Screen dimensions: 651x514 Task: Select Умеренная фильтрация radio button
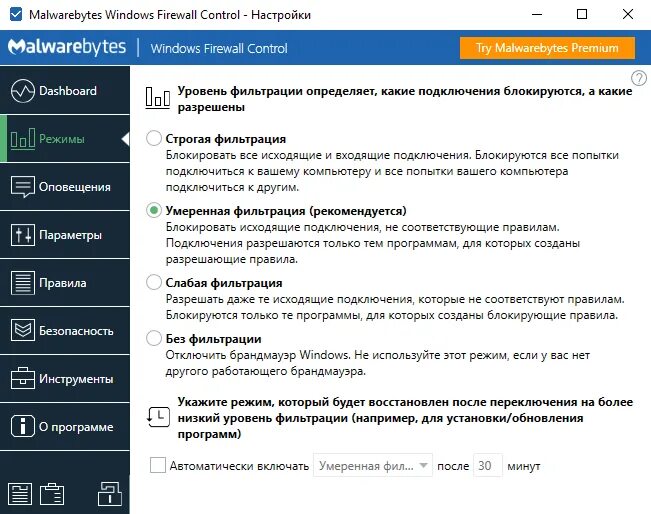pos(154,210)
